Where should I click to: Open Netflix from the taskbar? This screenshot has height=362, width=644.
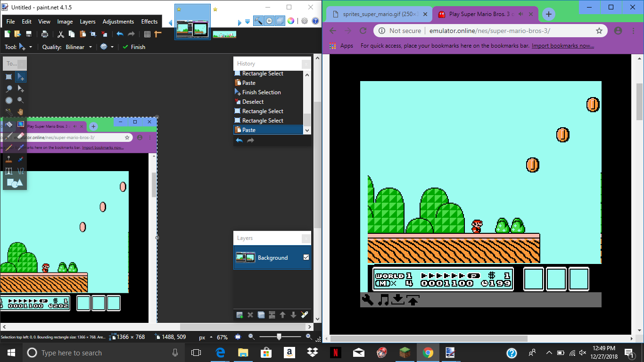click(335, 353)
